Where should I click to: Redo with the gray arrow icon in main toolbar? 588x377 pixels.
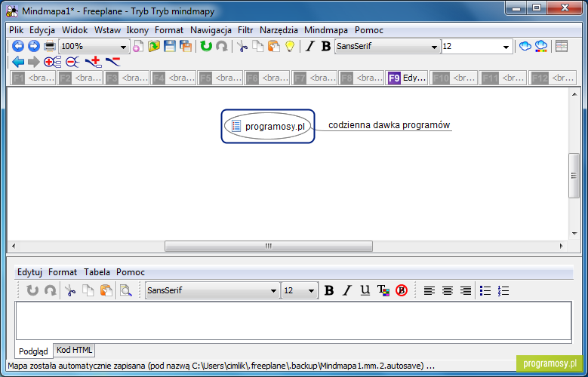pos(222,47)
